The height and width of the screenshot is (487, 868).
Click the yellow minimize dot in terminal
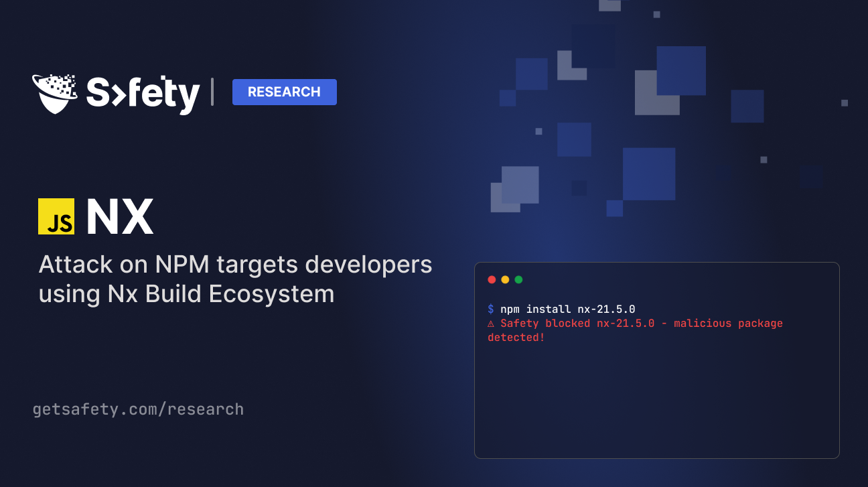tap(505, 279)
